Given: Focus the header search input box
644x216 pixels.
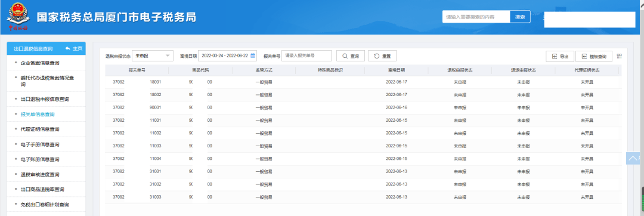Looking at the screenshot, I should (476, 17).
